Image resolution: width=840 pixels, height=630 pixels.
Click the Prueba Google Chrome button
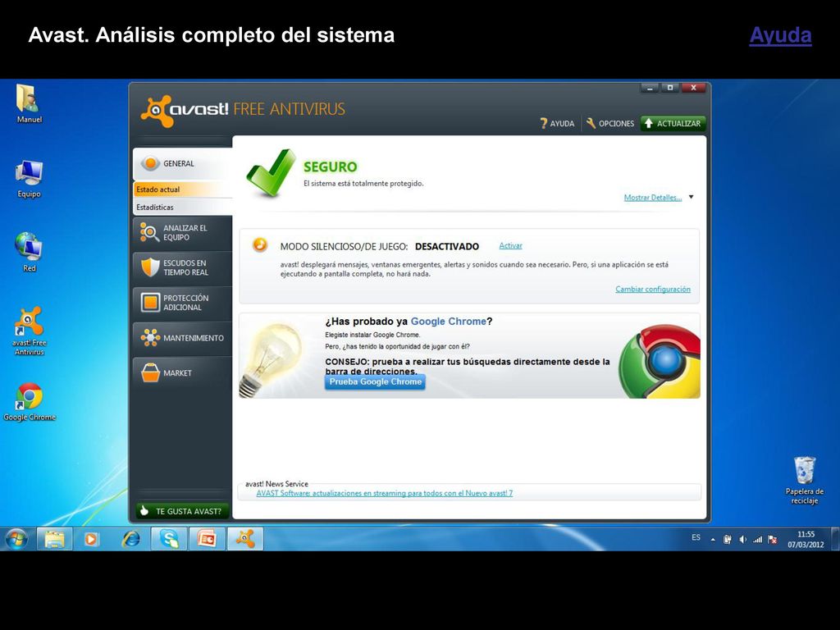[x=375, y=382]
